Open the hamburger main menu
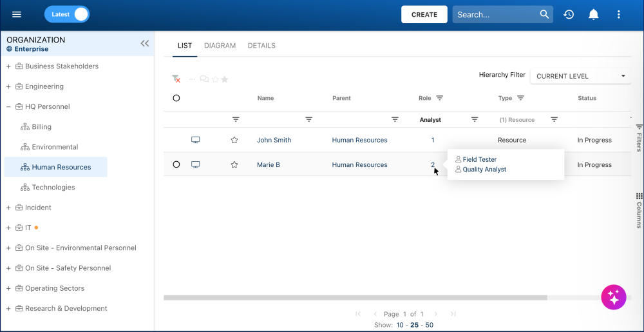Screen dimensions: 644x332 [17, 14]
